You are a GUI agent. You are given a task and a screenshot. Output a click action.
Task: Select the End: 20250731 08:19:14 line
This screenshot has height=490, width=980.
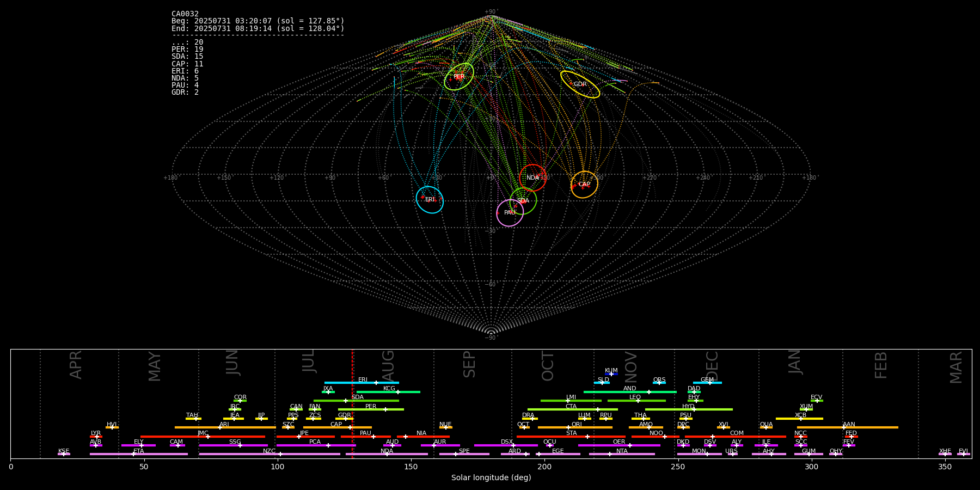click(x=258, y=28)
